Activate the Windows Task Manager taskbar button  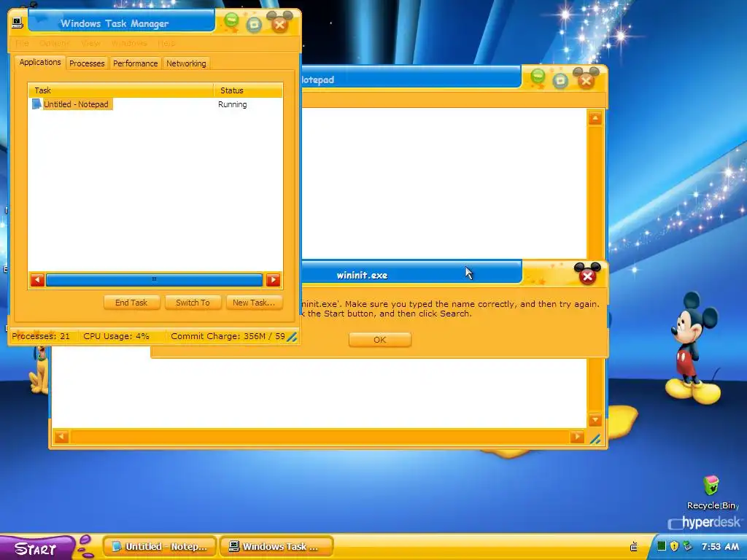tap(276, 547)
